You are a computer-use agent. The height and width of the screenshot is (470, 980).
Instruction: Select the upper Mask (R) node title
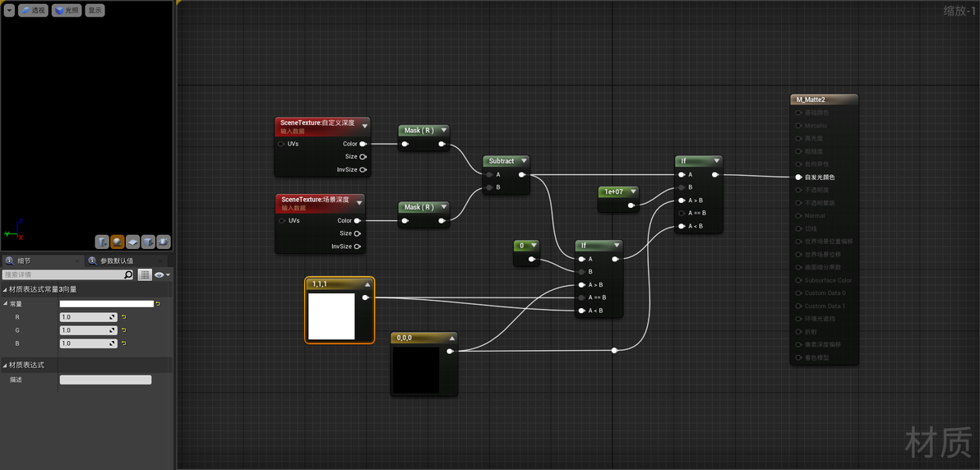(418, 130)
